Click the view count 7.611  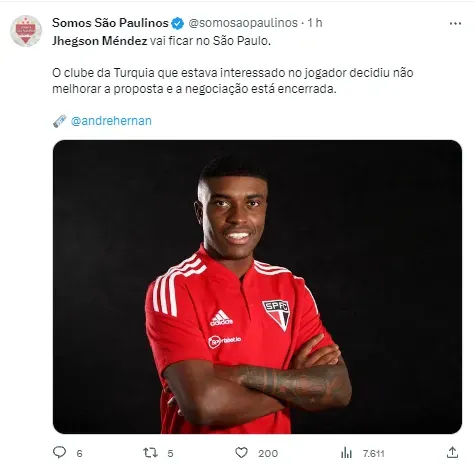373,453
